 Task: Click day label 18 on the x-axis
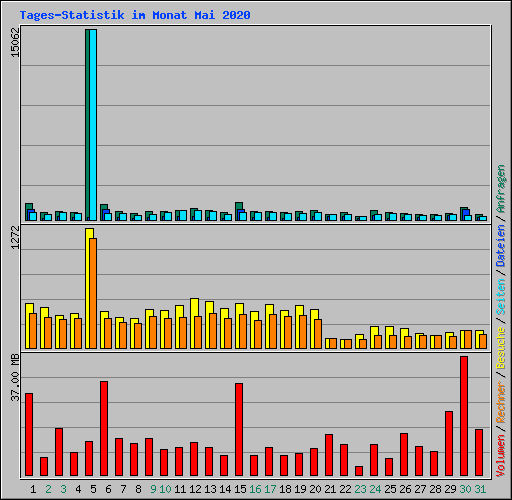pos(285,489)
